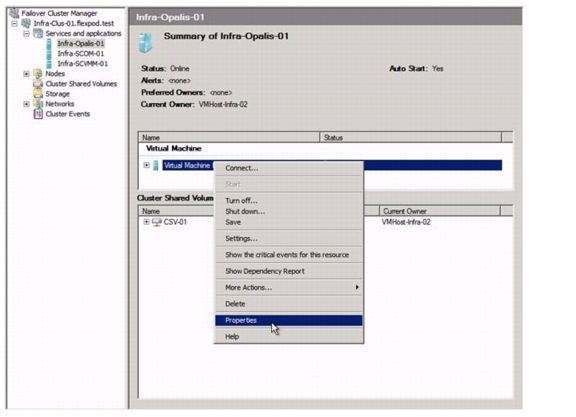Click the Storage icon in tree
Image resolution: width=576 pixels, height=417 pixels.
(38, 94)
